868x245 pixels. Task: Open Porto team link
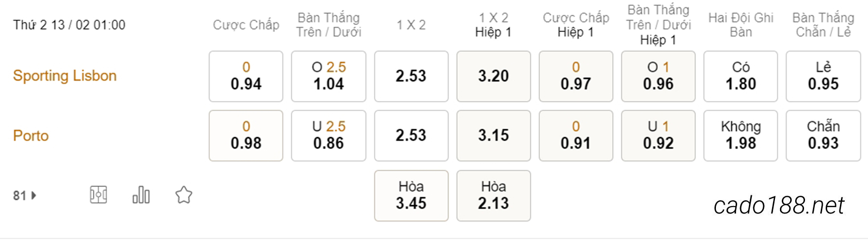pyautogui.click(x=31, y=136)
